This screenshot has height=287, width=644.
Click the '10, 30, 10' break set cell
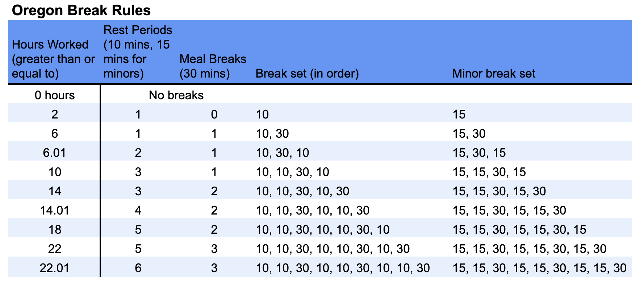pos(283,153)
